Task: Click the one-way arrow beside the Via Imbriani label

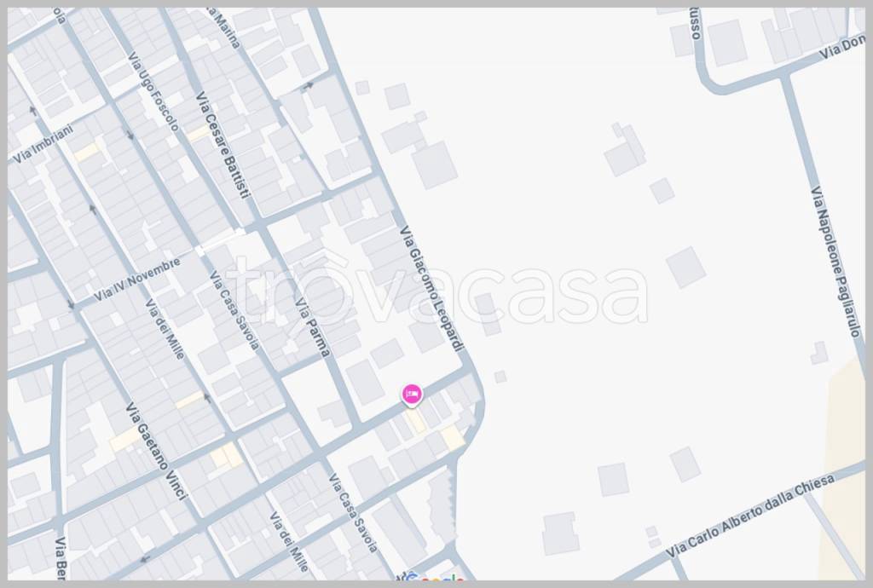Action: [33, 112]
